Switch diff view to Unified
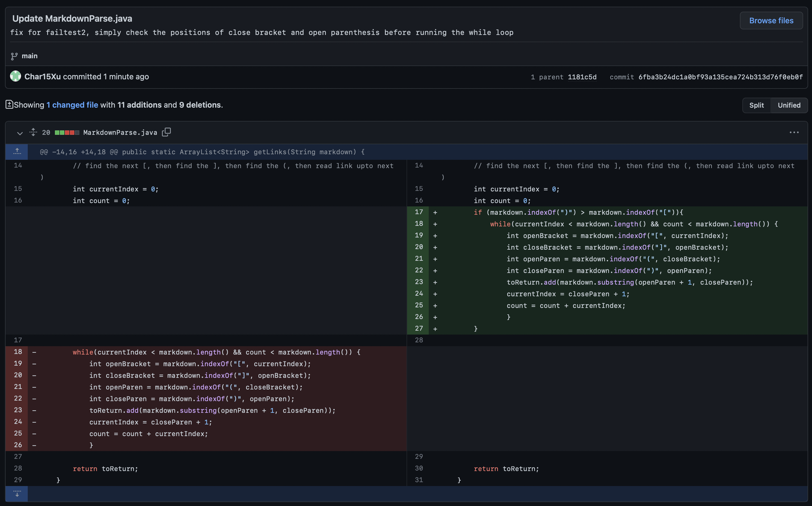Image resolution: width=812 pixels, height=506 pixels. (789, 105)
